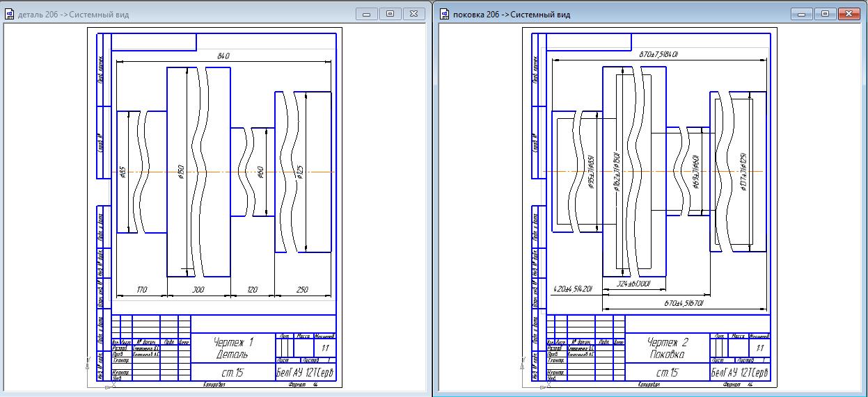The image size is (868, 397).
Task: Click БелГАУ 12ТСерв cell in поковка window
Action: click(x=740, y=373)
